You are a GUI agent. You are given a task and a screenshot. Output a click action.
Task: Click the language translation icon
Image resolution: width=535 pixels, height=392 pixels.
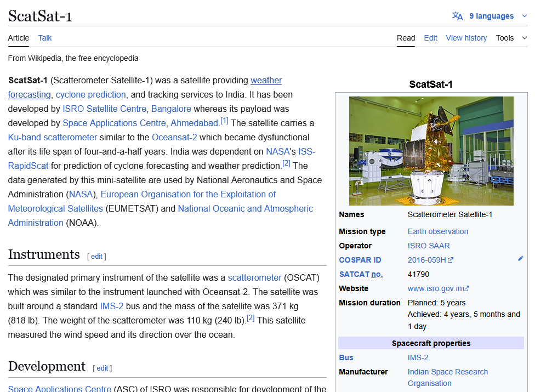point(457,16)
